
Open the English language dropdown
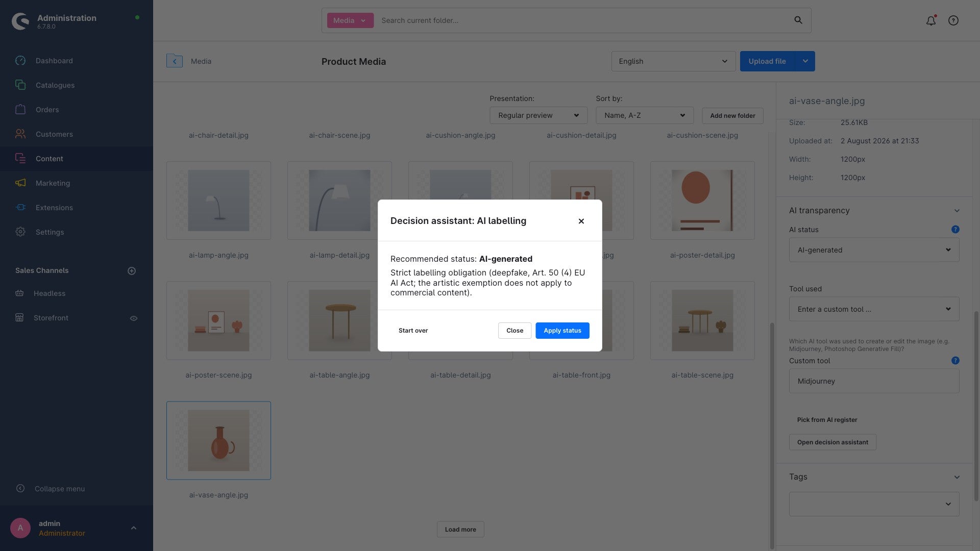(673, 61)
